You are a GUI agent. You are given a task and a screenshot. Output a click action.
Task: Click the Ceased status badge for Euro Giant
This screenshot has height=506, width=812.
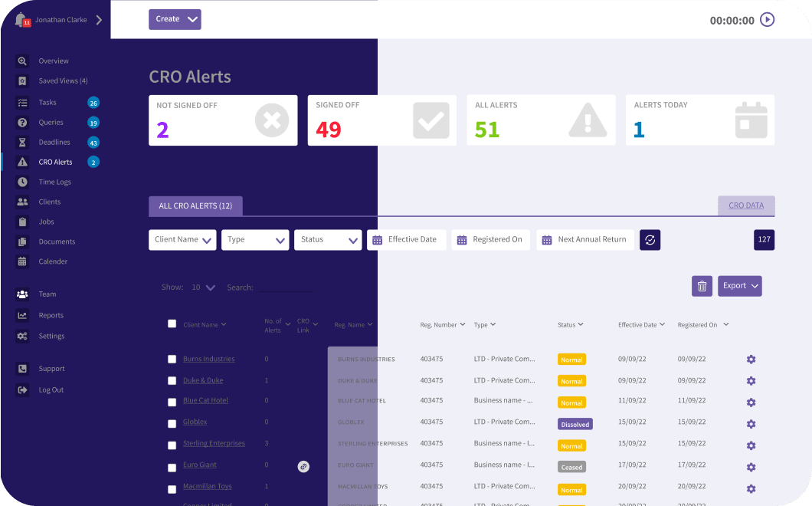coord(571,468)
